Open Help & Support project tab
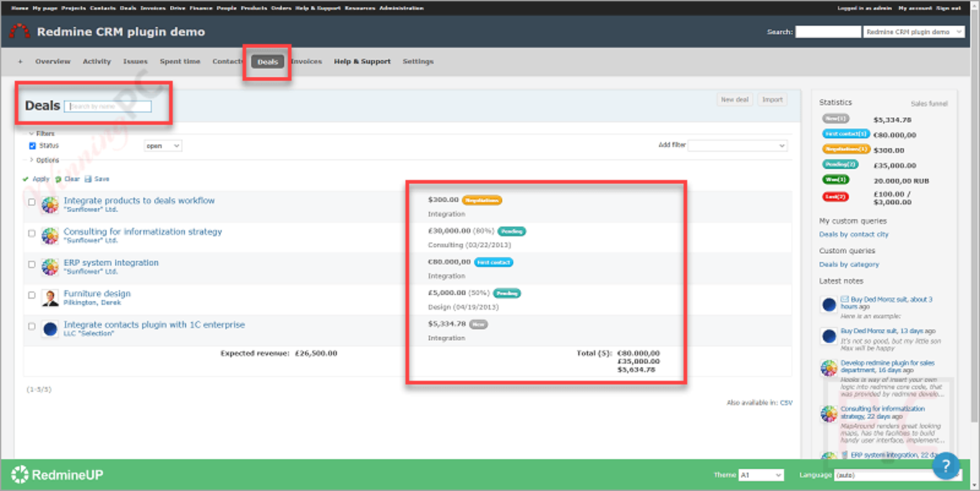Screen dimensions: 980x491 (362, 61)
